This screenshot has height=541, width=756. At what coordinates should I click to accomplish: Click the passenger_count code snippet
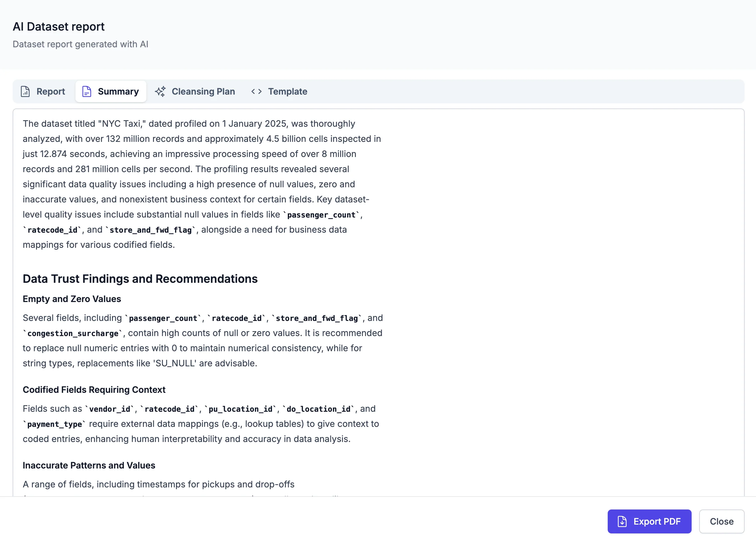(x=322, y=215)
